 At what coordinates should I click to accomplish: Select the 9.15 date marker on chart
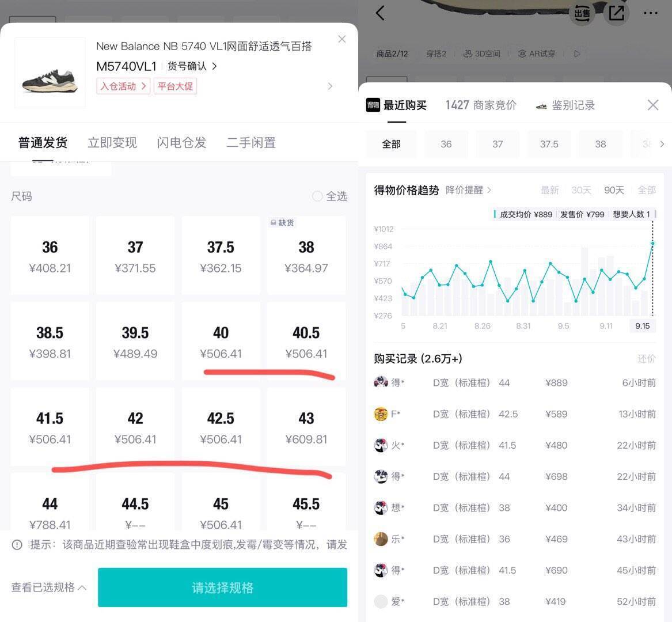pos(642,326)
